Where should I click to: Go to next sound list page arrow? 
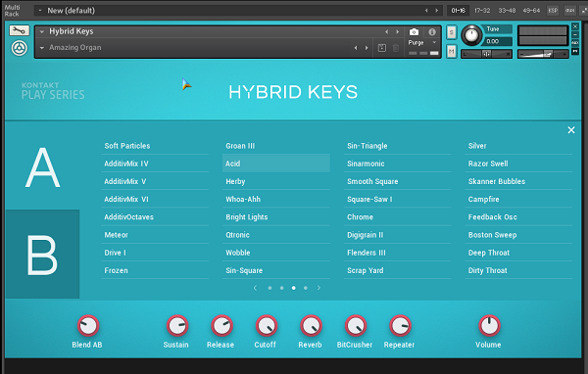coord(318,288)
